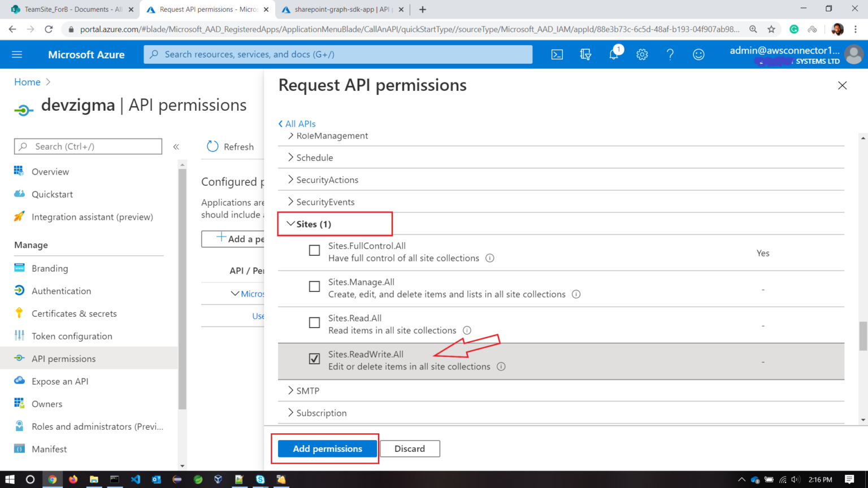Send feedback via the smiley icon
The width and height of the screenshot is (868, 488).
pos(698,54)
